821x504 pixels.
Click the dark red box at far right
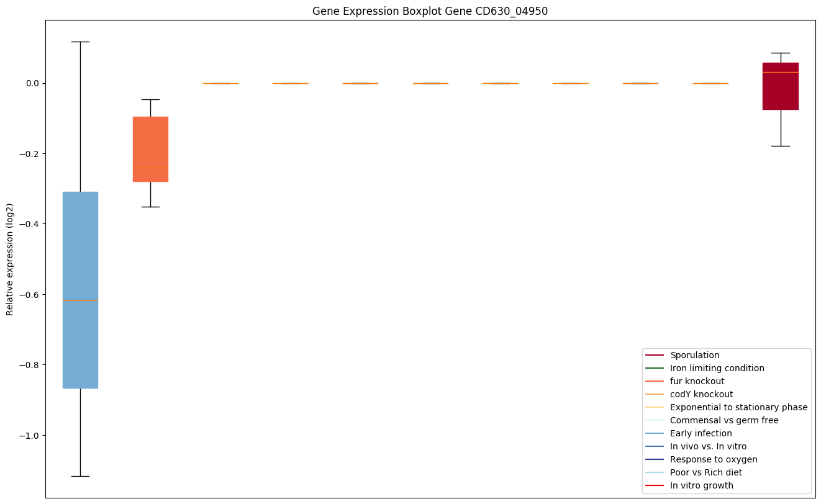click(x=780, y=87)
